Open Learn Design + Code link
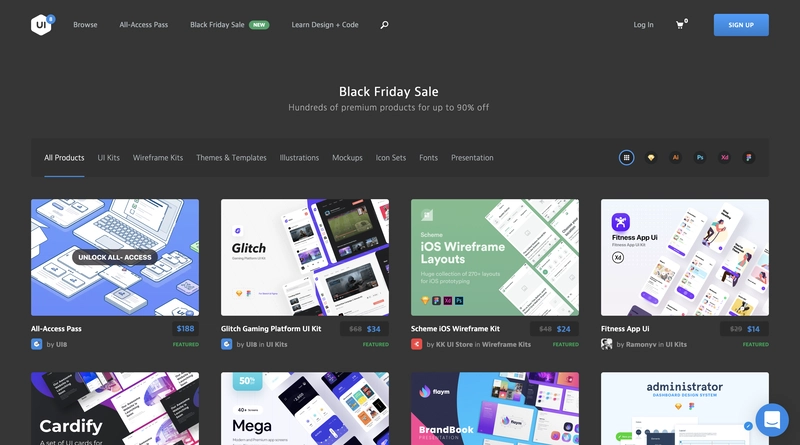Screen dimensions: 800x445 pos(324,24)
